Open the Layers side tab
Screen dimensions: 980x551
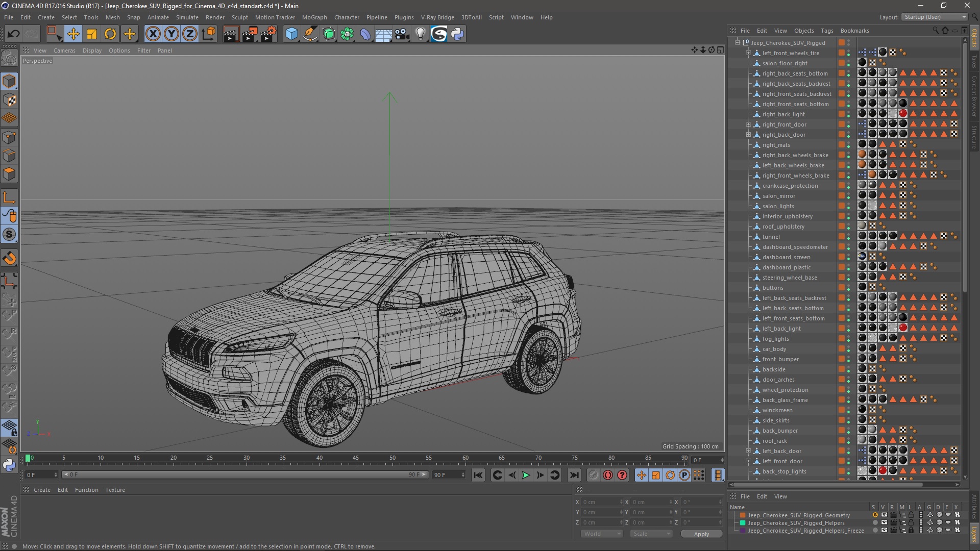tap(974, 534)
